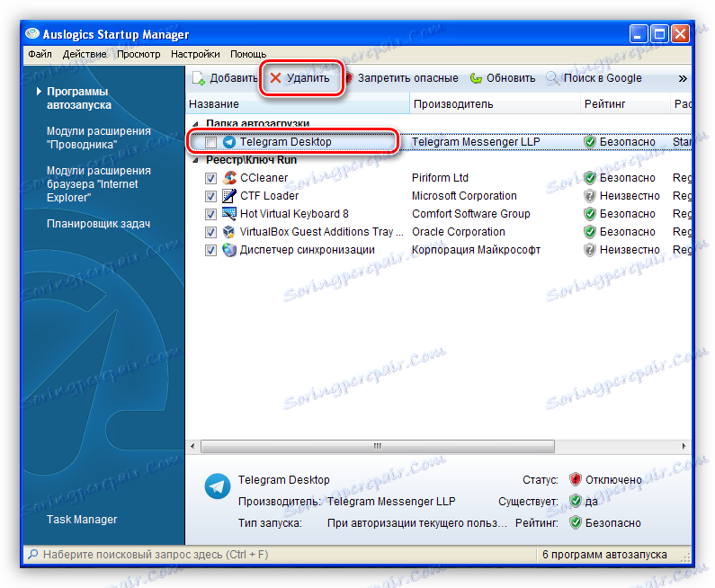This screenshot has width=715, height=588.
Task: Click the Hot Virtual Keyboard 8 icon
Action: (229, 214)
